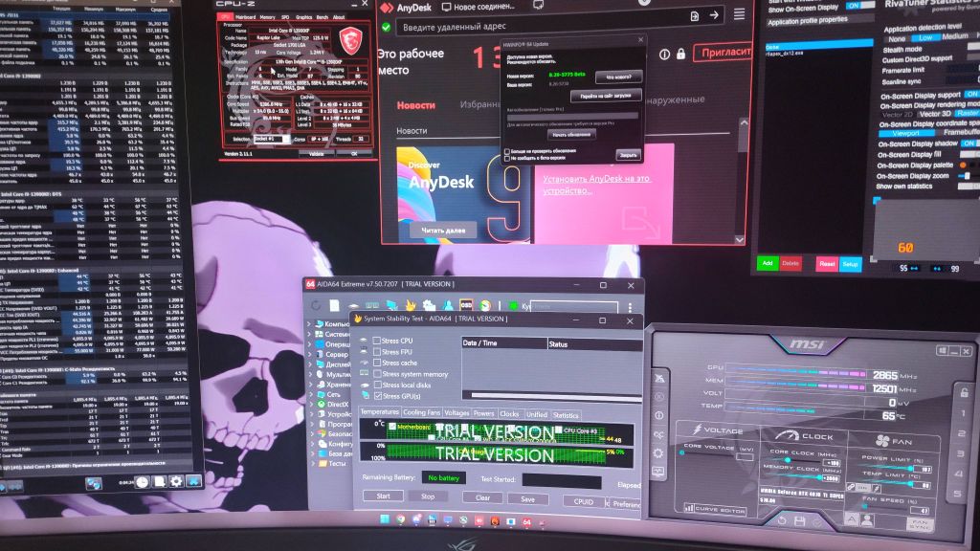The image size is (980, 551).
Task: Expand the DirectX node in AIDA64 tree
Action: [x=311, y=405]
